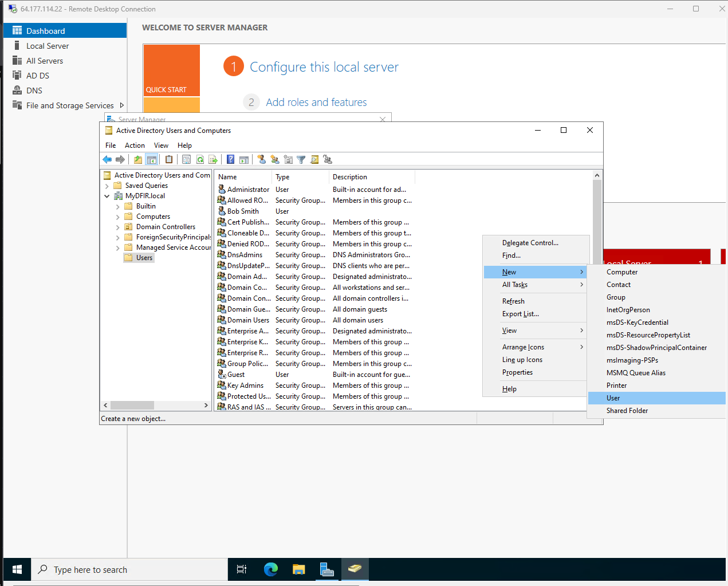
Task: Click Dashboard icon in Server Manager sidebar
Action: [17, 30]
